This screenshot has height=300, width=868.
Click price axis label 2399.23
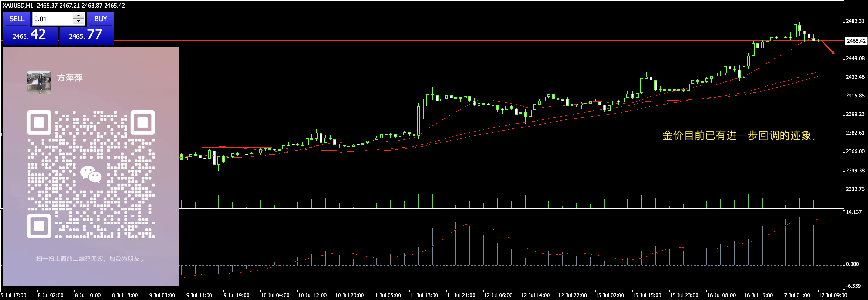click(855, 114)
